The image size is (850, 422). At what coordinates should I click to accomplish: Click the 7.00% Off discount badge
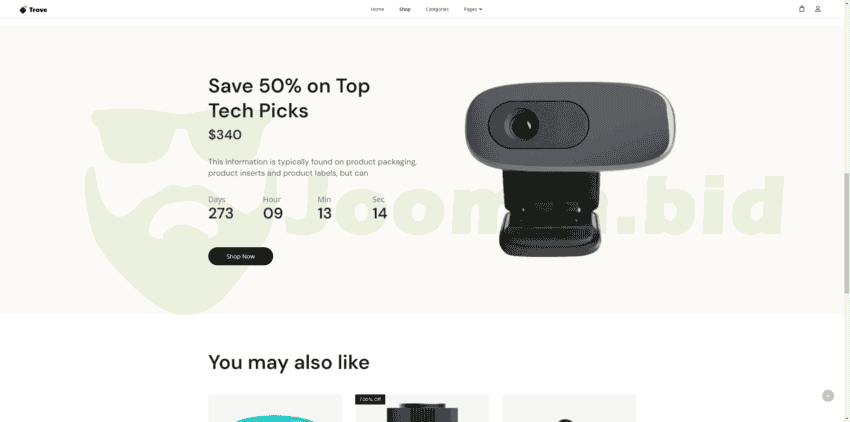[370, 399]
